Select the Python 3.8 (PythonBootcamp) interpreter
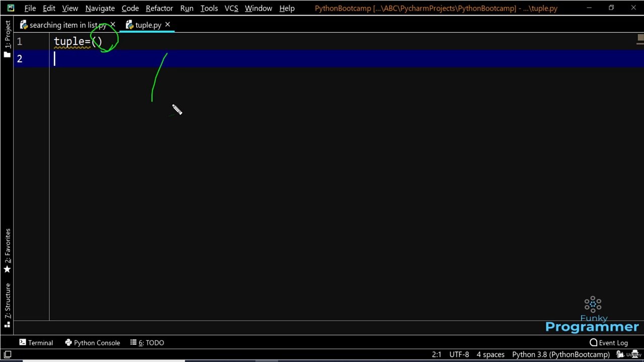This screenshot has width=644, height=362. click(561, 355)
